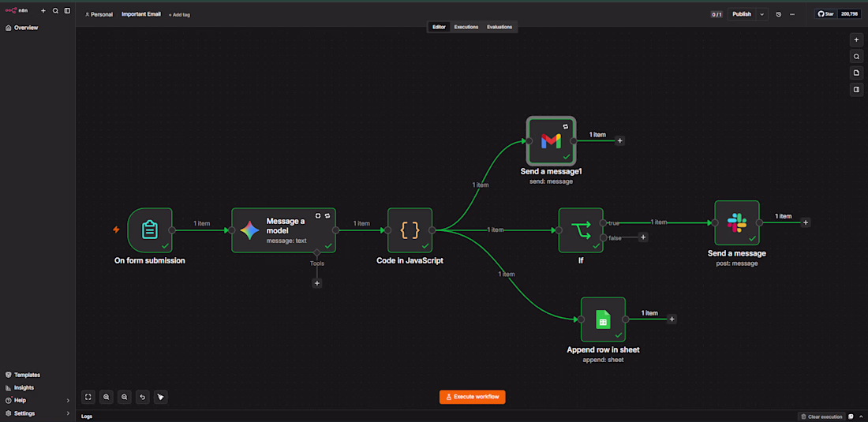Open node search on the right toolbar

click(x=856, y=57)
